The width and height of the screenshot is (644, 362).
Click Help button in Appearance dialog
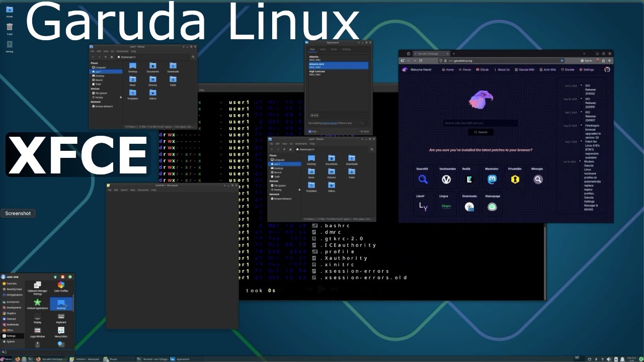(312, 131)
